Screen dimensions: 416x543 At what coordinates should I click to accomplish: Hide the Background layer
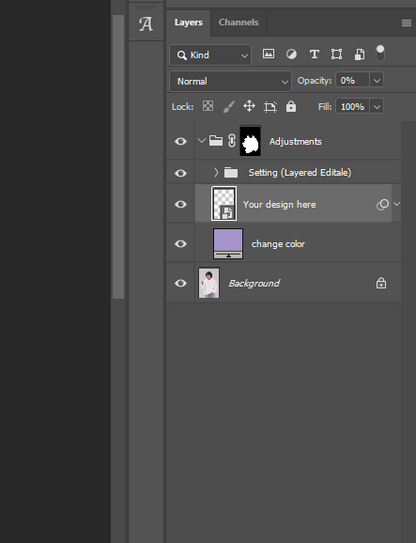[180, 283]
